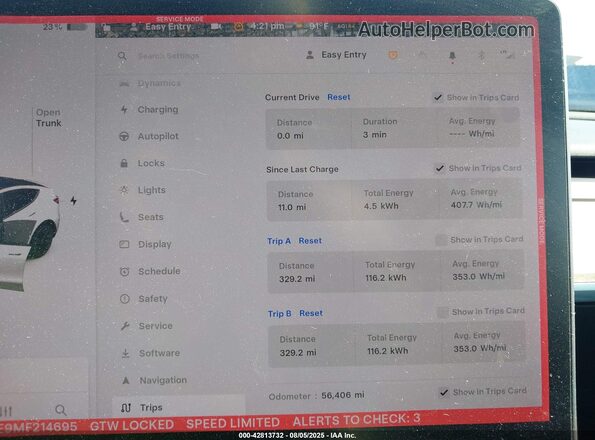Click the Locks padlock icon
The height and width of the screenshot is (440, 595).
click(x=124, y=163)
